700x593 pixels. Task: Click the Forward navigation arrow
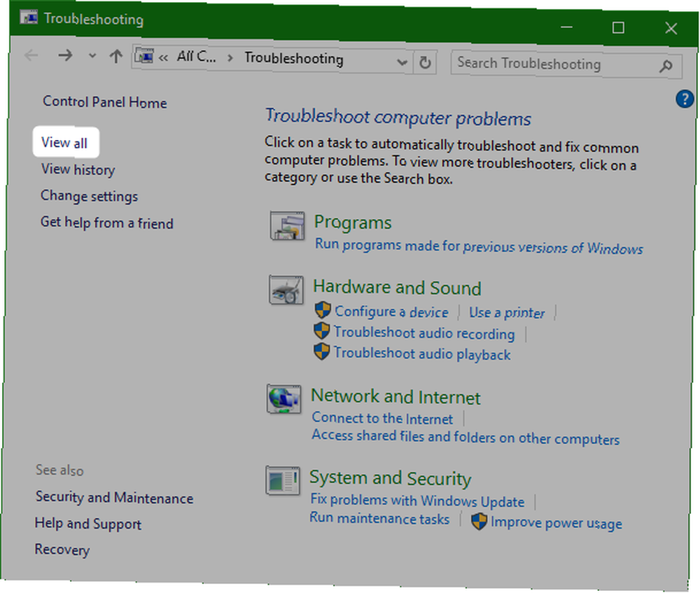[65, 55]
